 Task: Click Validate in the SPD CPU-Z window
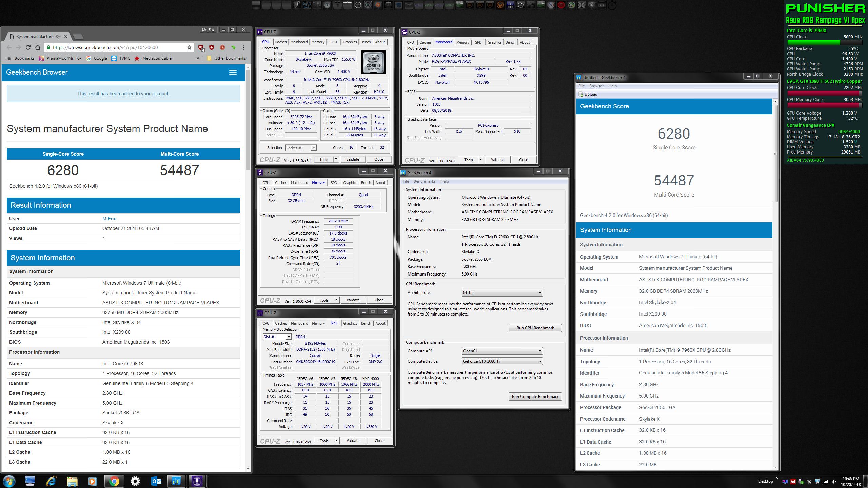click(x=353, y=441)
